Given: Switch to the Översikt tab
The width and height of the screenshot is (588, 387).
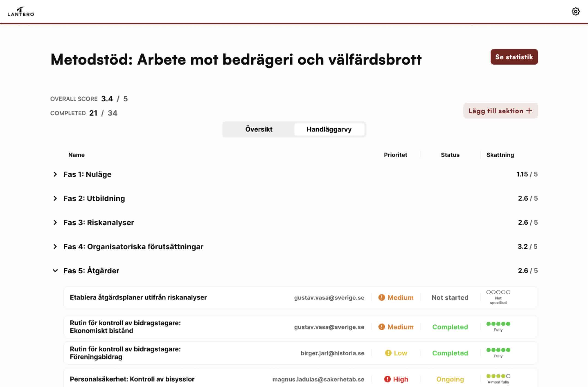Looking at the screenshot, I should (258, 129).
